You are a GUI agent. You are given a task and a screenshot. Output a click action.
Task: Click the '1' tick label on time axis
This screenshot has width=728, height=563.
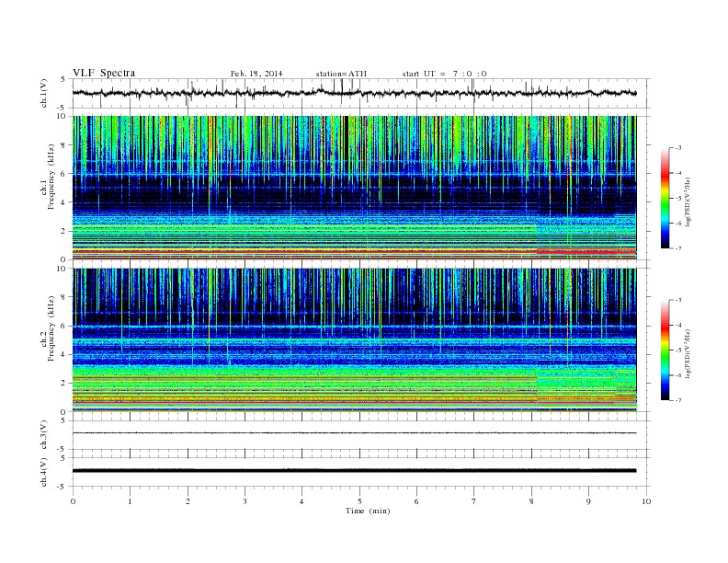tap(130, 501)
